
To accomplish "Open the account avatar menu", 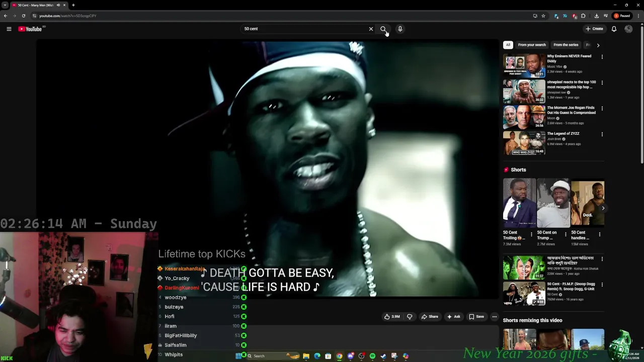I will click(628, 29).
